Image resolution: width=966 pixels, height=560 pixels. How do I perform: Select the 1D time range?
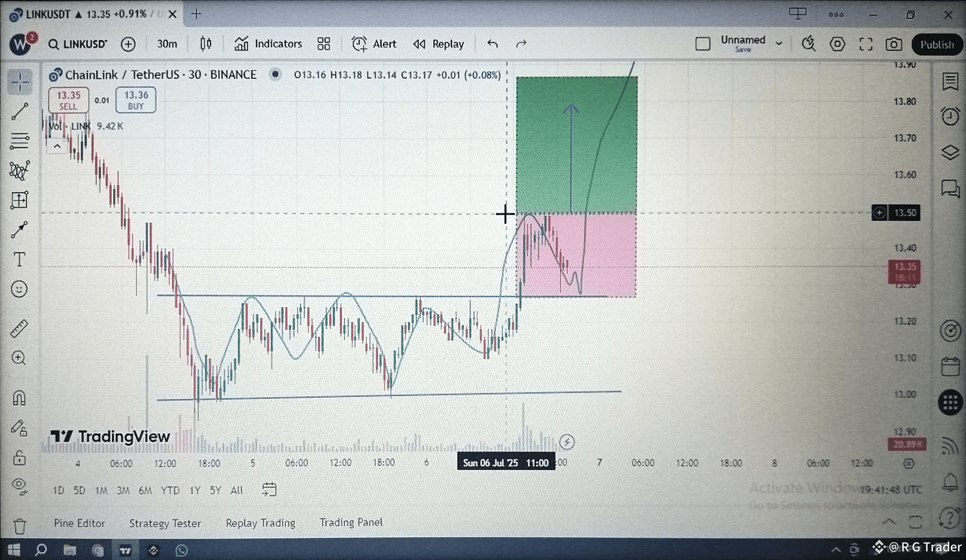pos(58,491)
